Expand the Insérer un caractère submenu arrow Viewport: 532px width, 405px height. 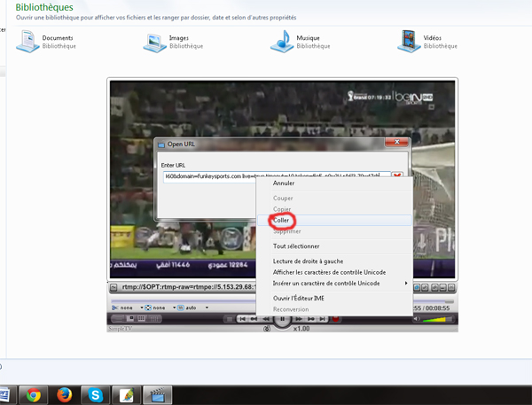point(406,284)
